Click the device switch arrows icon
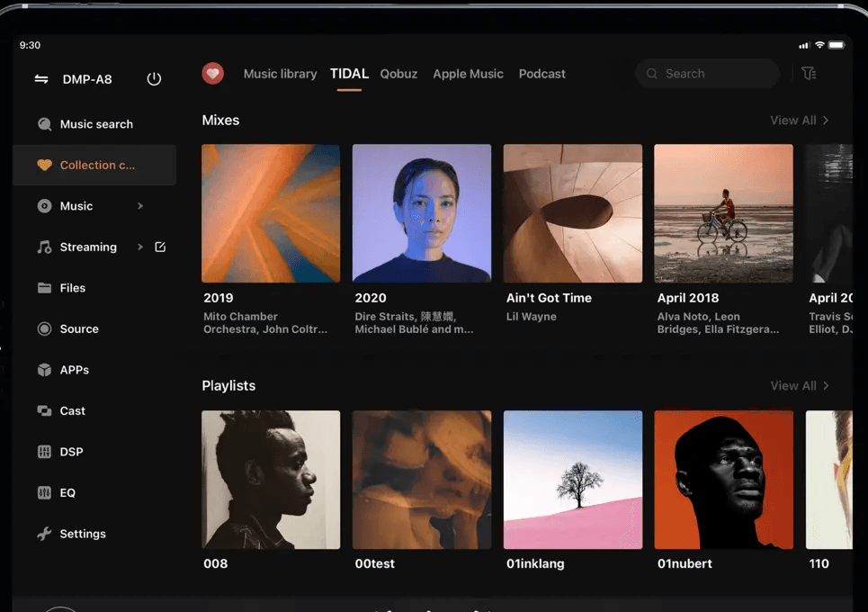 click(x=41, y=79)
